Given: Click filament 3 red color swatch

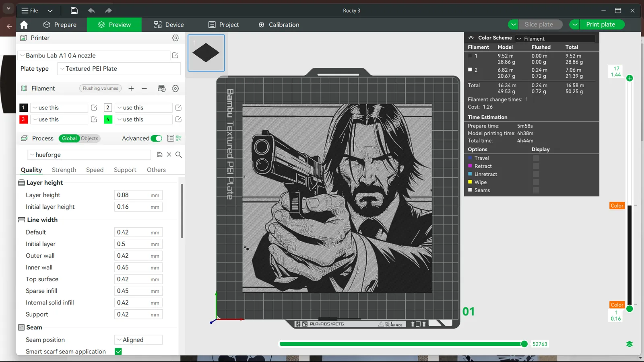Looking at the screenshot, I should (23, 119).
